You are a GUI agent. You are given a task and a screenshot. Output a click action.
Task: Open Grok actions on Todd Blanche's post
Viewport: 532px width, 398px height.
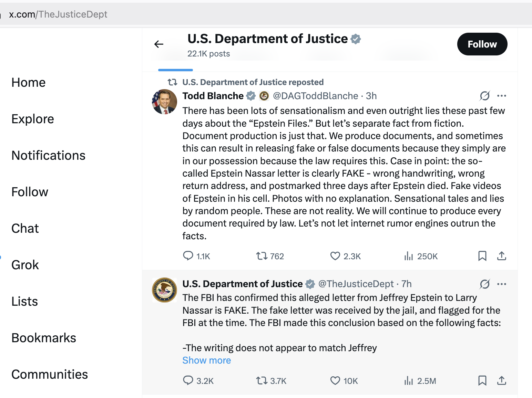click(x=485, y=96)
